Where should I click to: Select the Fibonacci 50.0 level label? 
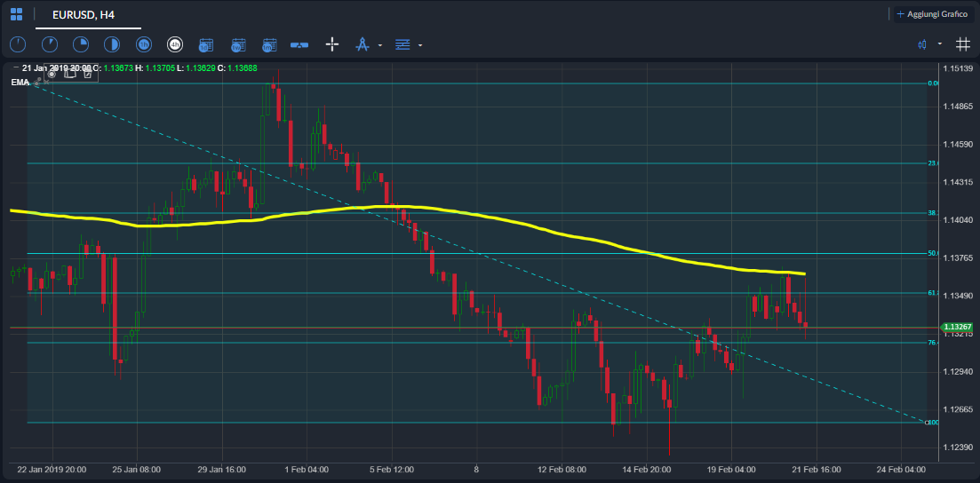[x=933, y=253]
